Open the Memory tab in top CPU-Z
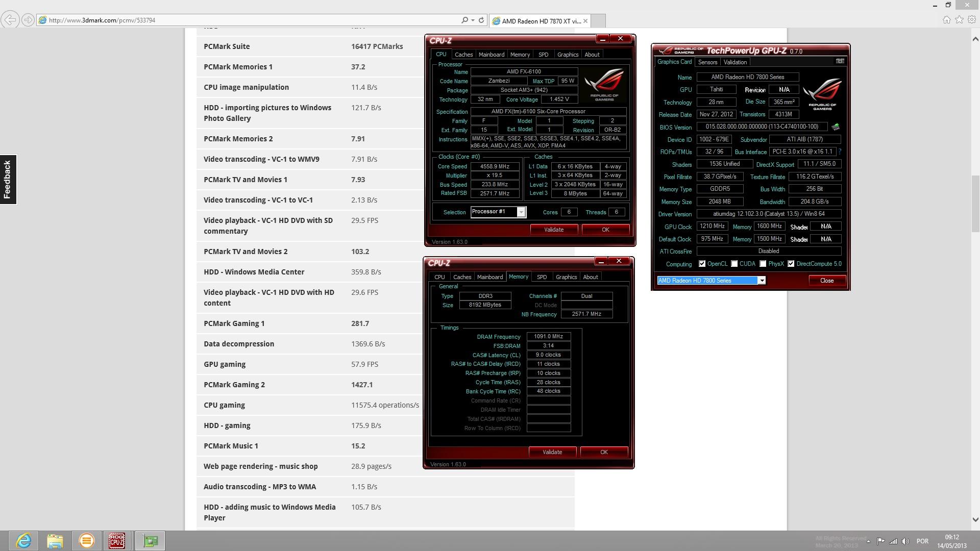Image resolution: width=980 pixels, height=551 pixels. point(520,55)
